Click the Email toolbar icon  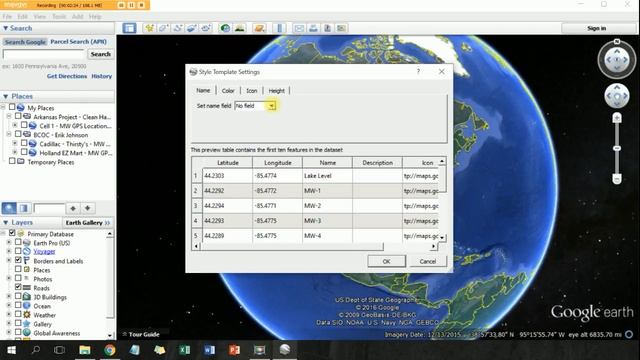(299, 28)
